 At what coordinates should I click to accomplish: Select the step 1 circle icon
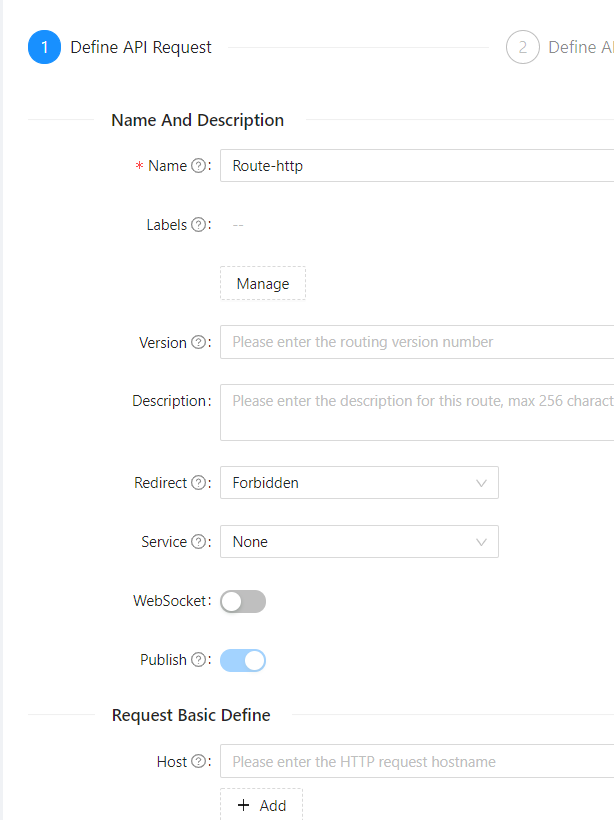pyautogui.click(x=44, y=47)
